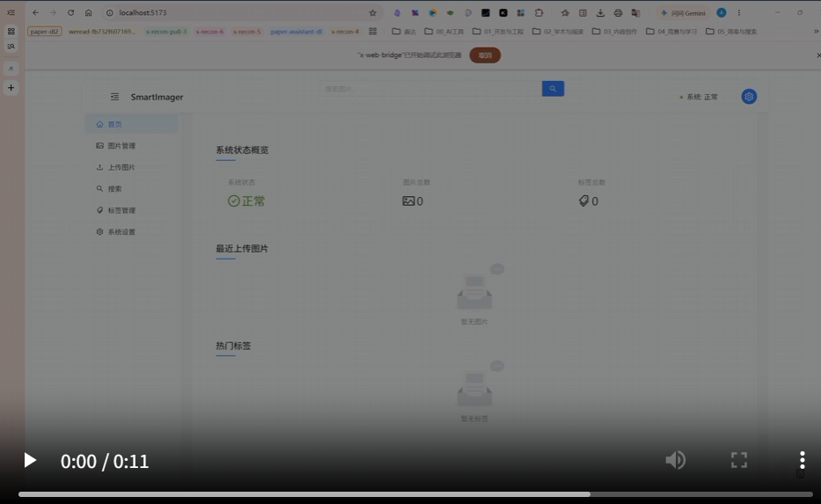Click the 取消 button in the debugger banner
The height and width of the screenshot is (504, 821).
click(485, 55)
